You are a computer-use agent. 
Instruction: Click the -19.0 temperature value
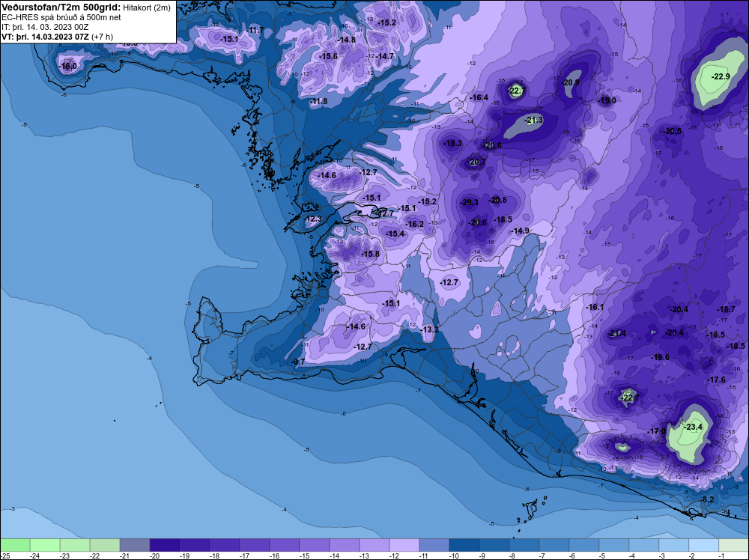coord(607,100)
